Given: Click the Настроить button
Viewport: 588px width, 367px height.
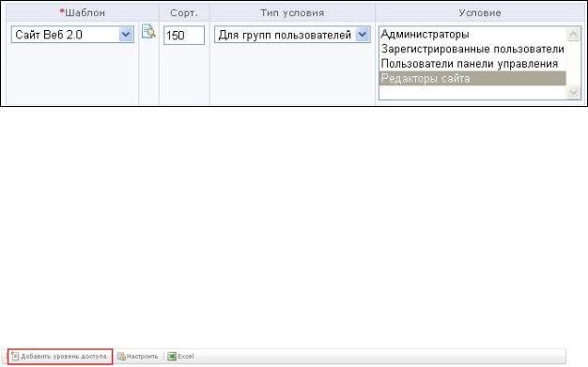Looking at the screenshot, I should pos(138,356).
